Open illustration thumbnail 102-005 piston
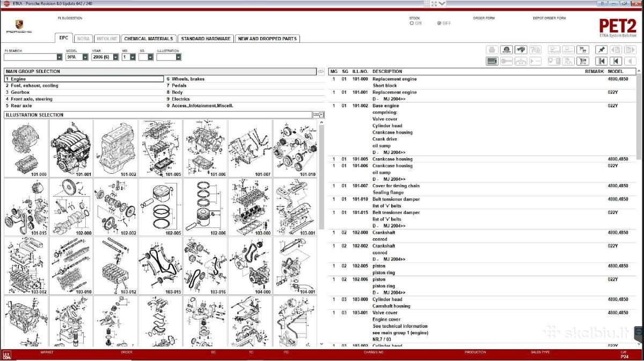 (160, 207)
